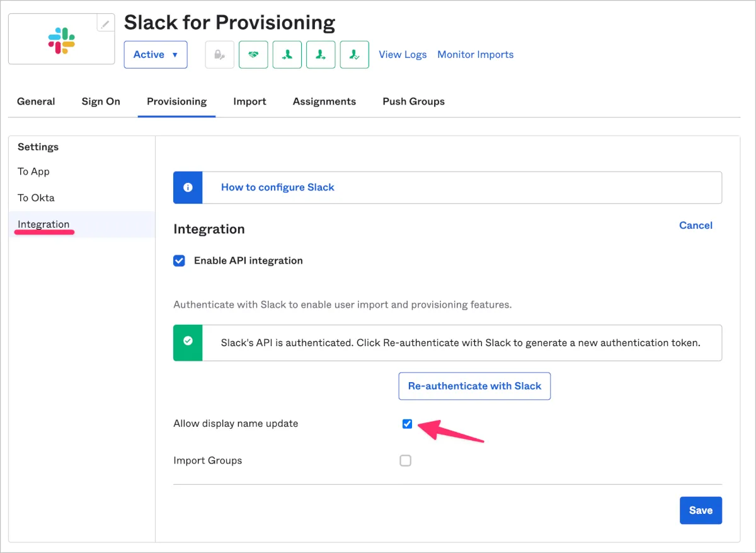This screenshot has width=756, height=553.
Task: Open the Active status dropdown
Action: (156, 55)
